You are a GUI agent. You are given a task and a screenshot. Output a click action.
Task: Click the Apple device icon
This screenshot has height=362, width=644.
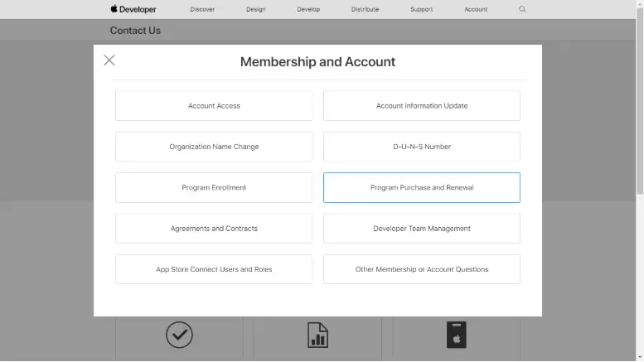tap(457, 335)
